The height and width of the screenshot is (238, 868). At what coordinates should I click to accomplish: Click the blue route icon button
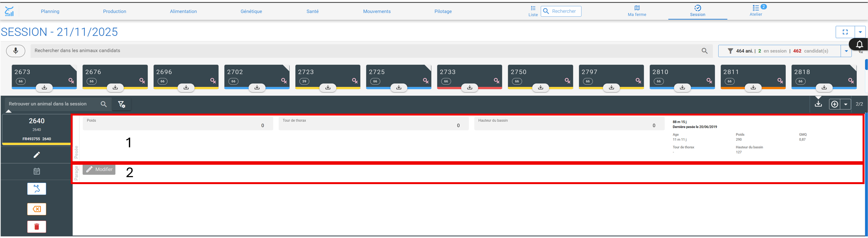[x=37, y=189]
